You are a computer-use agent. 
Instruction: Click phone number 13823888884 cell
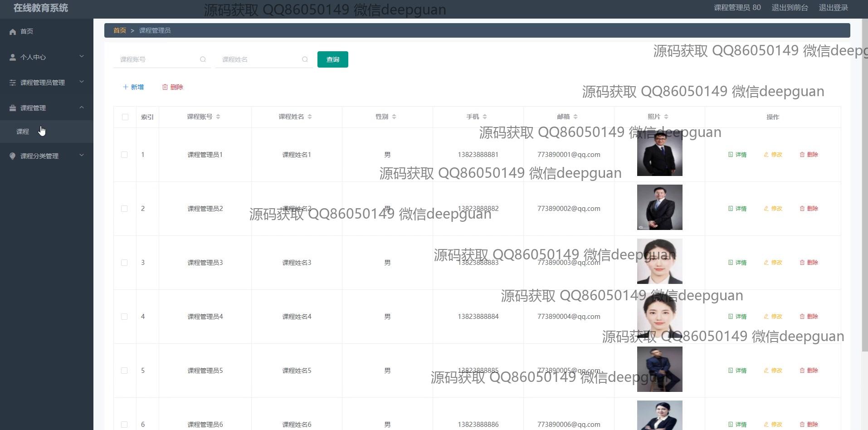478,317
